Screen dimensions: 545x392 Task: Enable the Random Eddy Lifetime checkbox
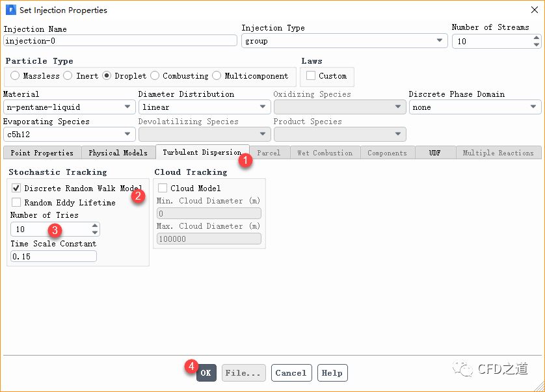[x=17, y=203]
